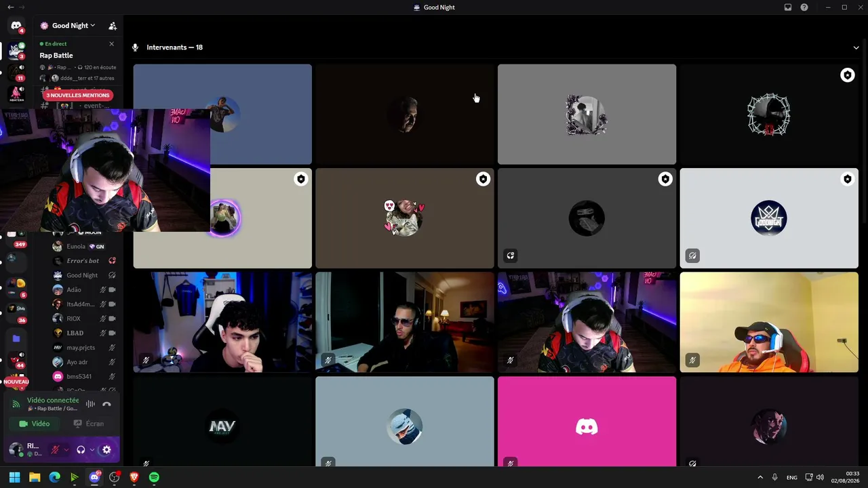Viewport: 868px width, 488px height.
Task: Disconnect from the voice channel
Action: tap(106, 404)
